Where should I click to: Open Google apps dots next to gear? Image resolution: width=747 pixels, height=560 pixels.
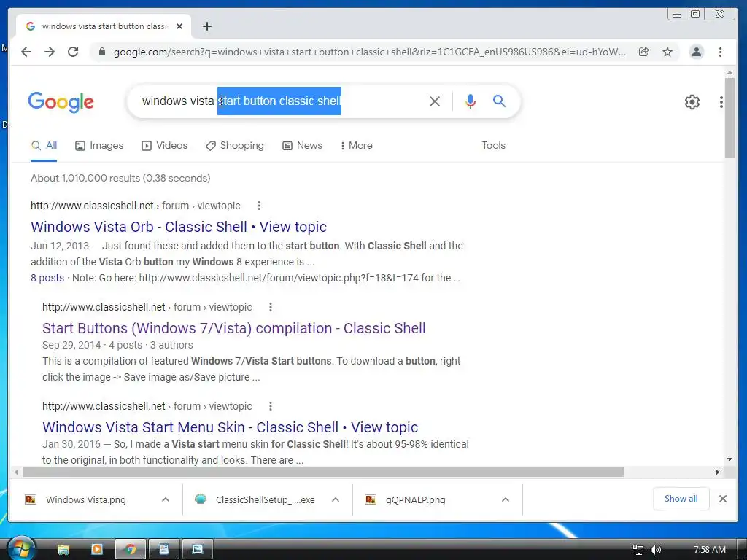[x=721, y=102]
